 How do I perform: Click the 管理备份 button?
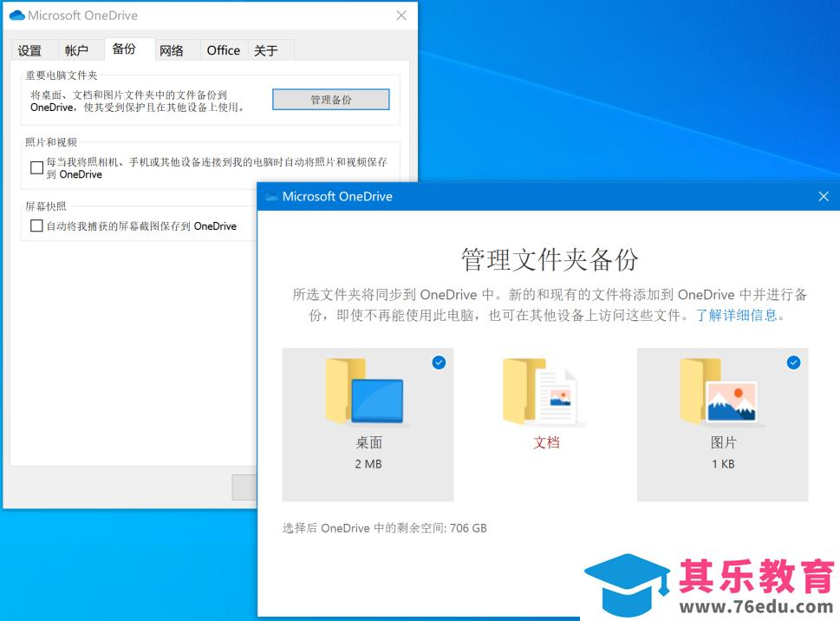point(331,100)
